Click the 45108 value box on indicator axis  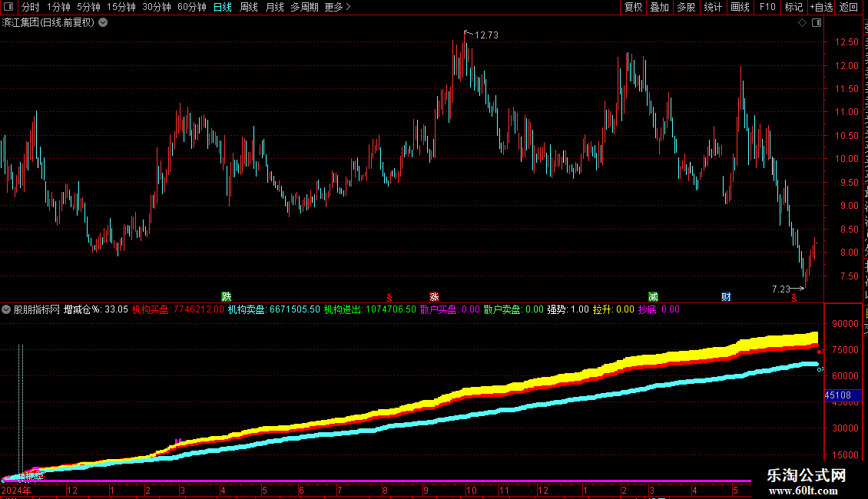(843, 395)
